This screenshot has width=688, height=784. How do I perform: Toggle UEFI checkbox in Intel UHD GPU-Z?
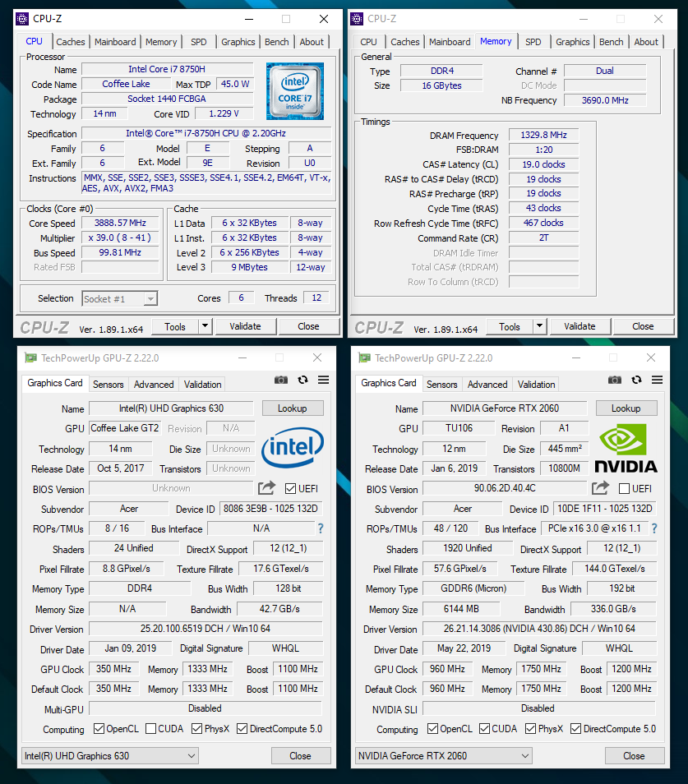290,488
